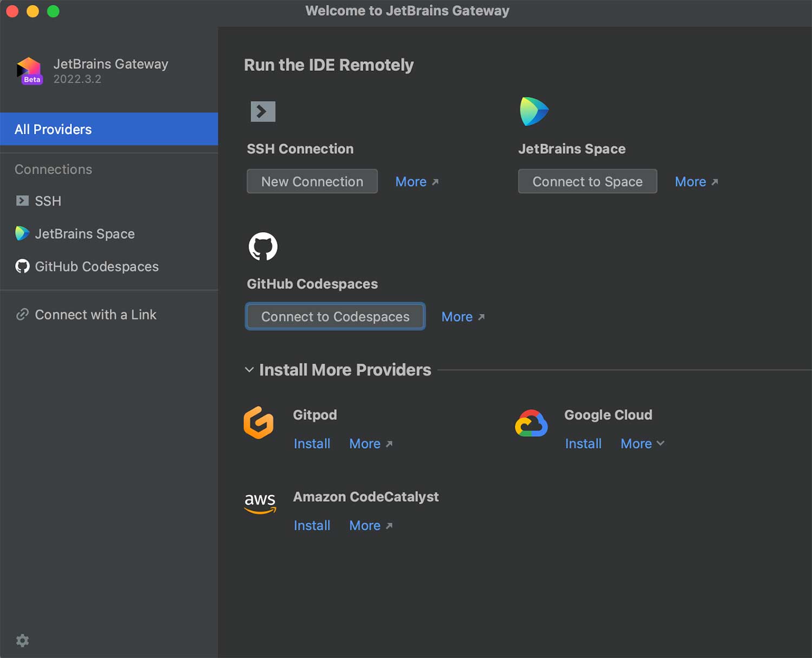
Task: Click the Connect to Space button
Action: coord(587,181)
